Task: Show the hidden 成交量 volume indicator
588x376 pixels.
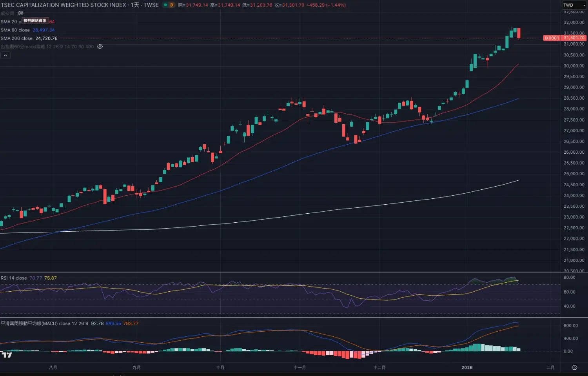Action: [x=21, y=13]
